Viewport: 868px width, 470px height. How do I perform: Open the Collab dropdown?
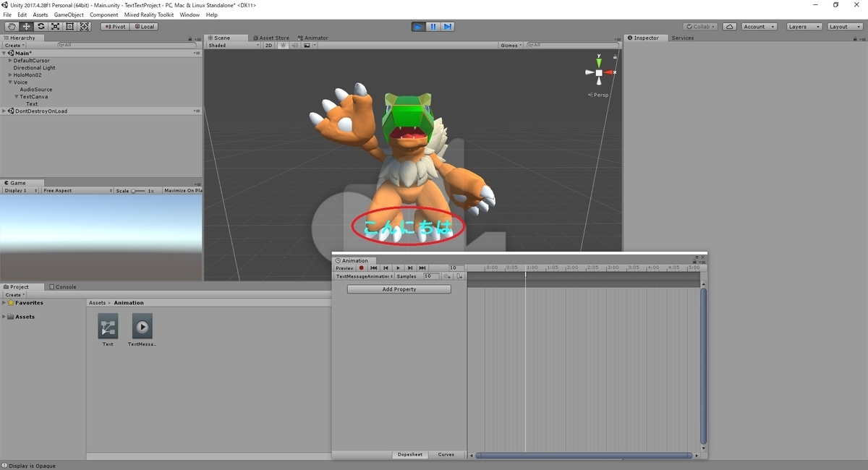(700, 27)
